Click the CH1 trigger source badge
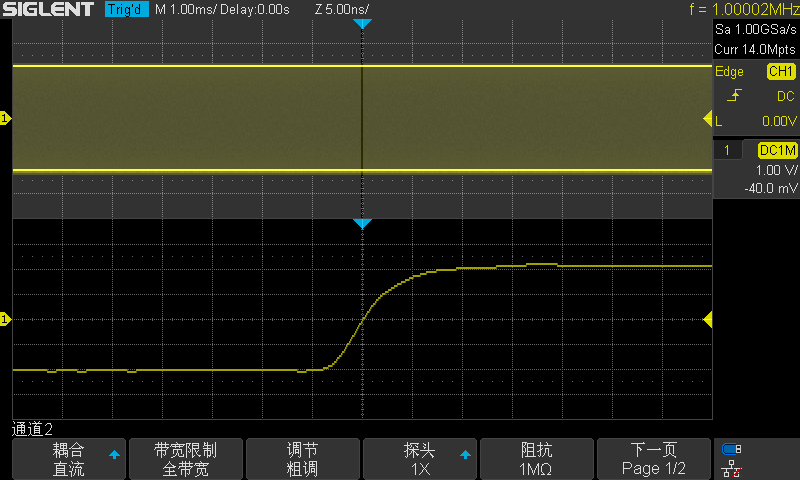Screen dimensions: 800x480 point(780,72)
